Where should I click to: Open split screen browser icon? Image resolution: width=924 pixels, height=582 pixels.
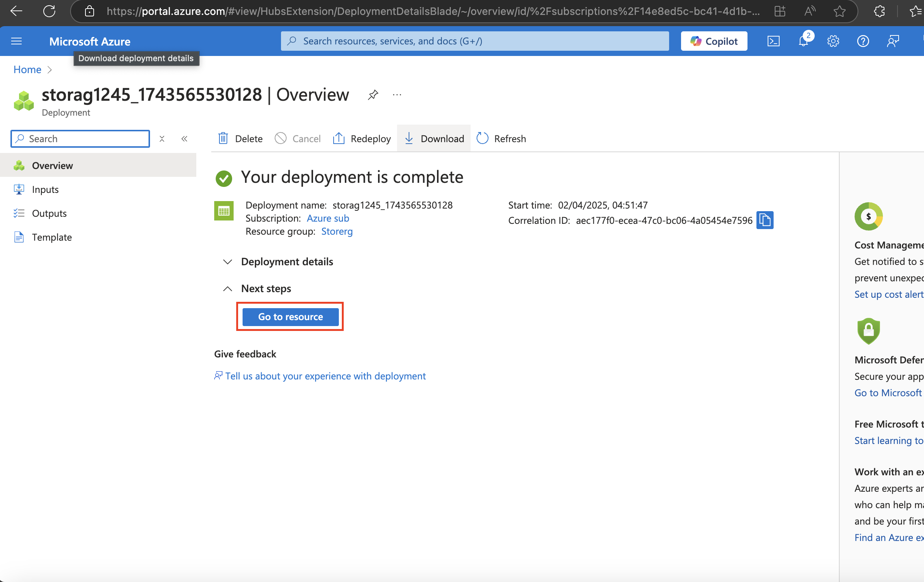click(x=780, y=11)
